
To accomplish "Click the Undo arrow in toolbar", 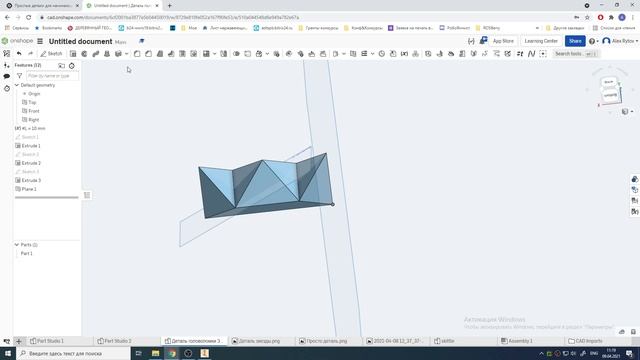I will pyautogui.click(x=19, y=53).
